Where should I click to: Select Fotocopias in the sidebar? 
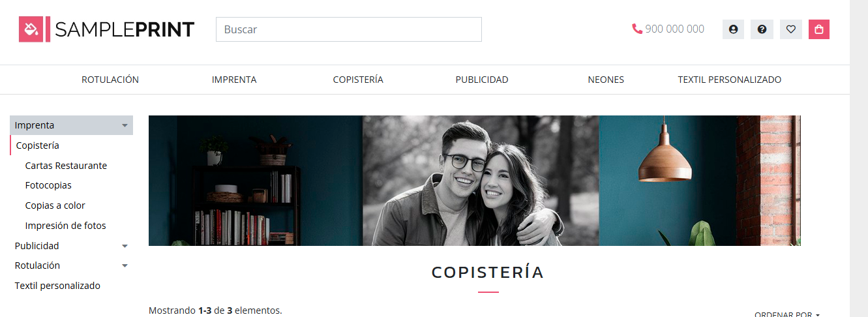48,185
